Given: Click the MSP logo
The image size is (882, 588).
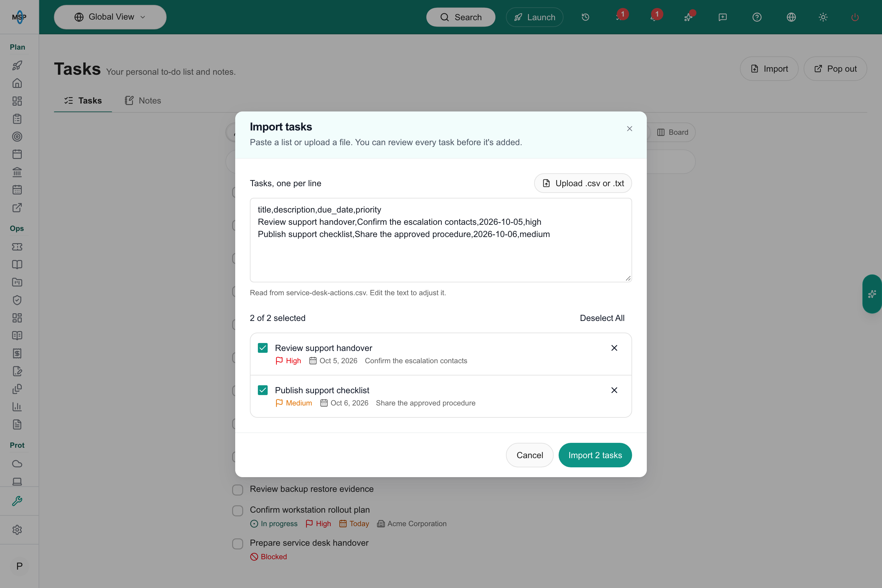Looking at the screenshot, I should coord(20,17).
